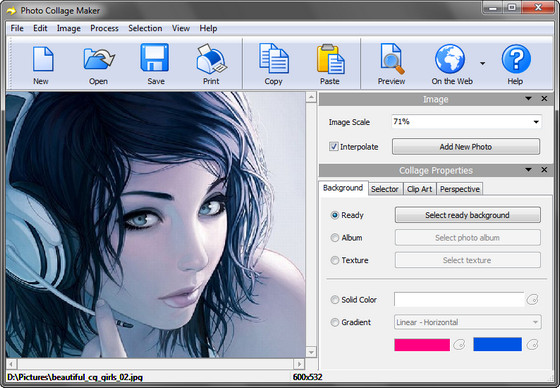
Task: Close the Image panel
Action: point(544,99)
